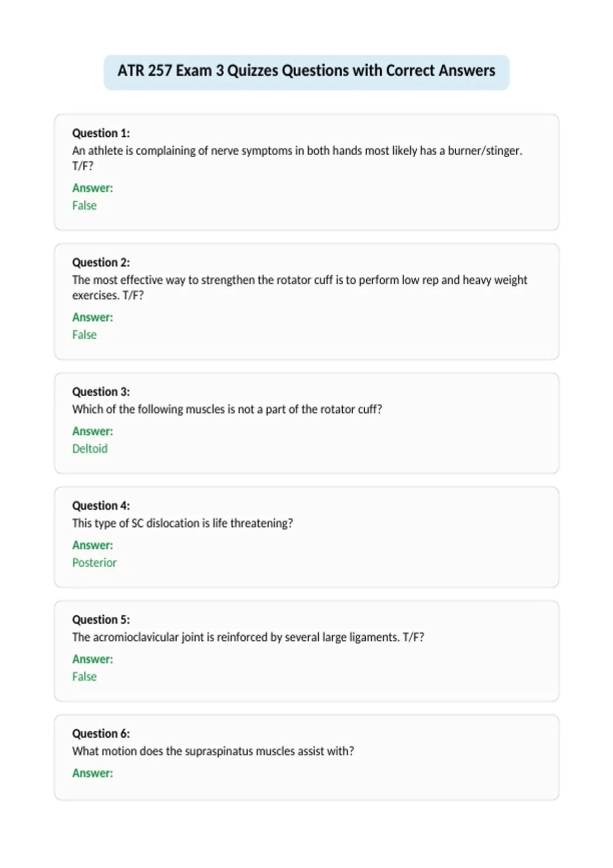Click the Question 4 label
613x868 pixels.
[x=101, y=505]
